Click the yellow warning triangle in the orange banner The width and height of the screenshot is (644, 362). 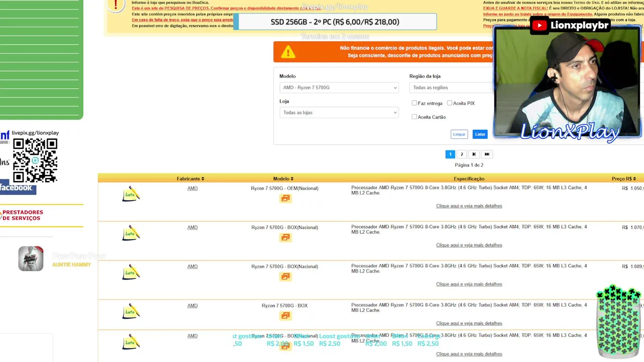click(x=288, y=52)
